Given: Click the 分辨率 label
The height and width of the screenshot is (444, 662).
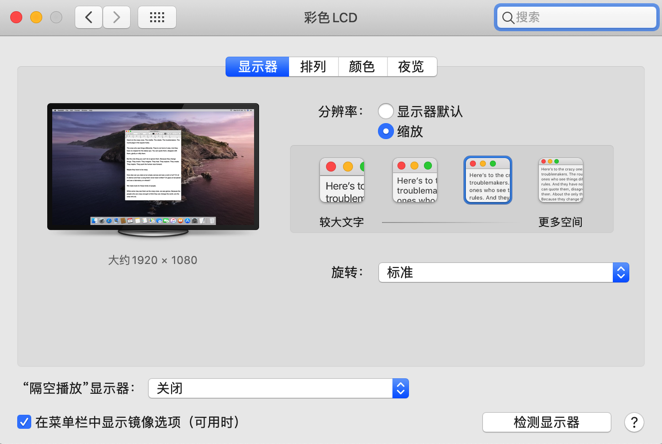Looking at the screenshot, I should click(x=340, y=111).
